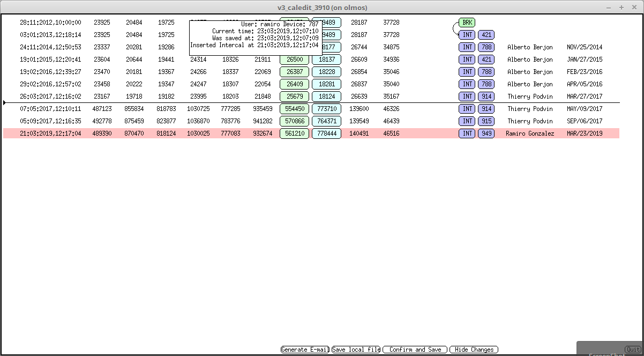
Task: Click 421 device tag dated JAN/27/2015
Action: point(486,60)
